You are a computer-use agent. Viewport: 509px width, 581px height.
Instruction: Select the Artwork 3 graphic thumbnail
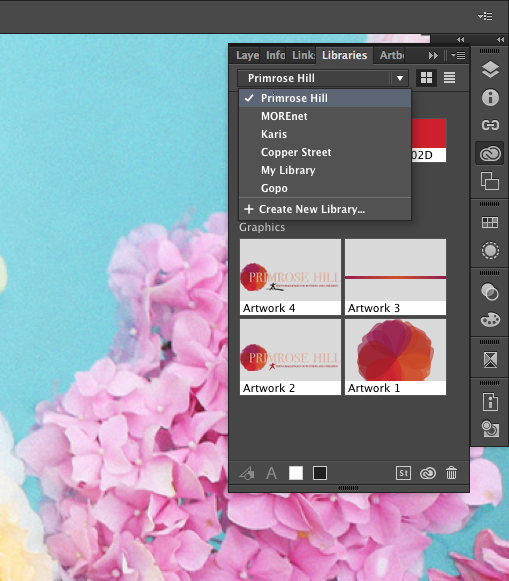395,277
